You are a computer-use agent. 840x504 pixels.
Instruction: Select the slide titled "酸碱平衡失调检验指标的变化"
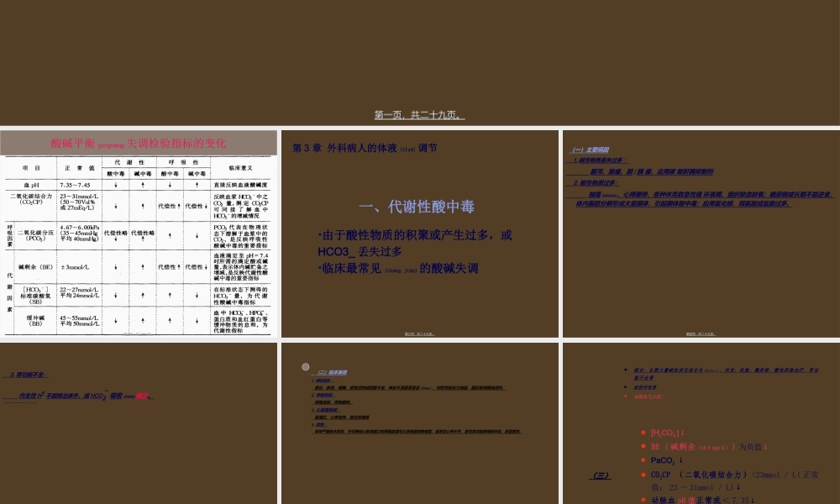pos(139,143)
